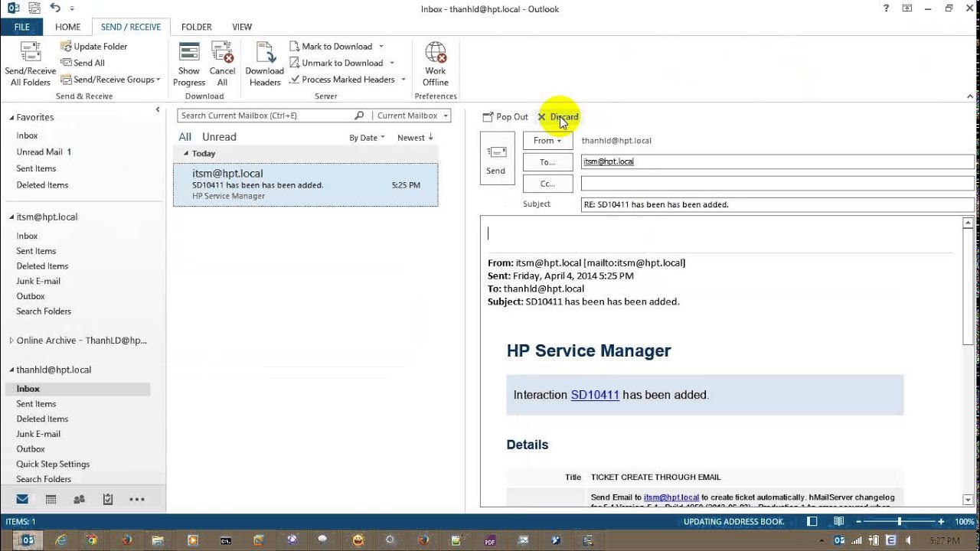980x551 pixels.
Task: Expand the Online Archive node
Action: 11,341
